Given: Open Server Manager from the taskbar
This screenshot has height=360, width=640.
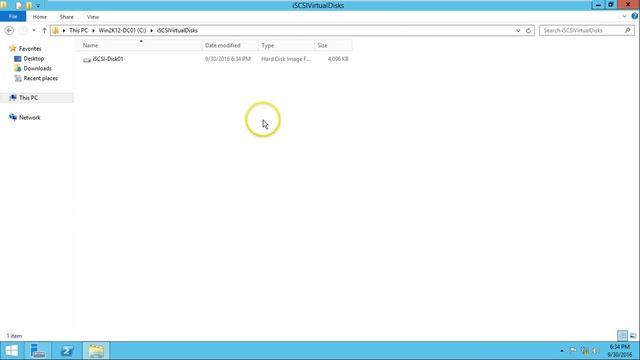Looking at the screenshot, I should 38,351.
